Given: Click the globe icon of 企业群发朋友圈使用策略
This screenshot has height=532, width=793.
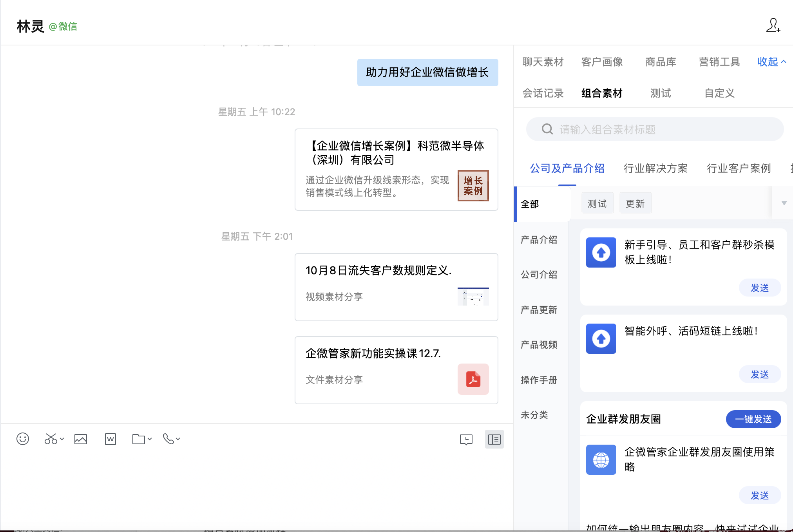Looking at the screenshot, I should point(601,460).
